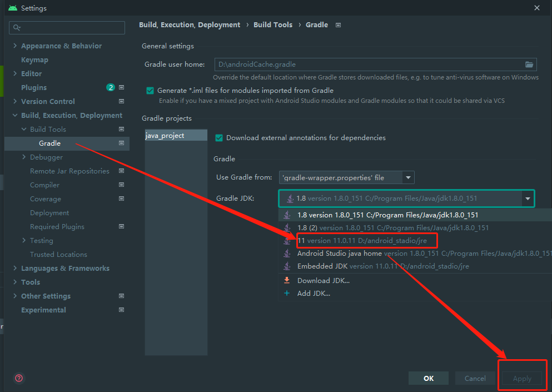552x392 pixels.
Task: Click Build, Execution, Deployment breadcrumb
Action: (x=190, y=25)
